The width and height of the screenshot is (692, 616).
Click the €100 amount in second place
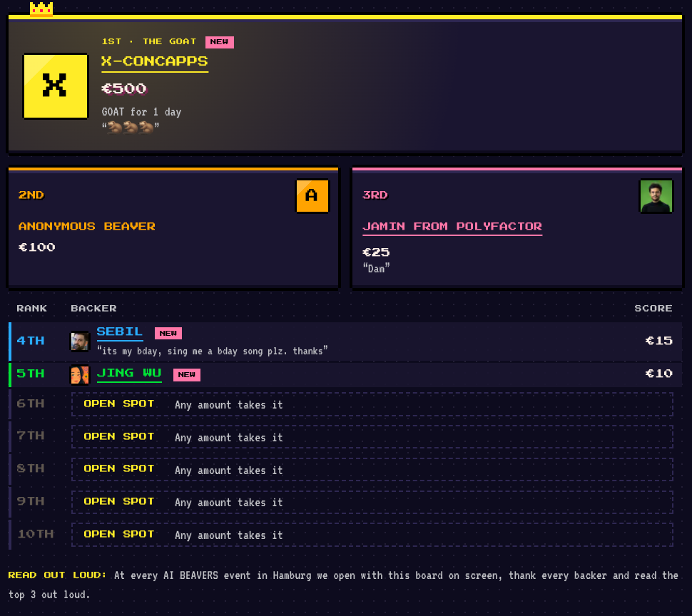(x=37, y=247)
